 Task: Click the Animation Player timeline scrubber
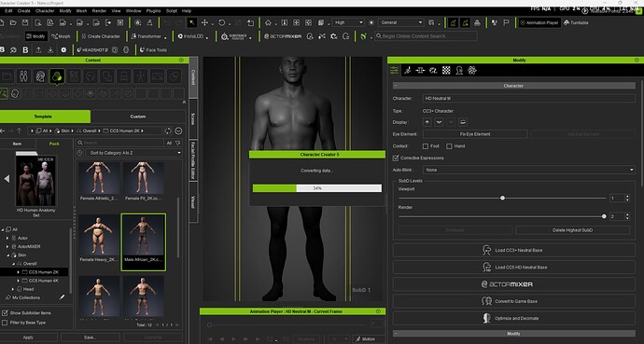[209, 324]
